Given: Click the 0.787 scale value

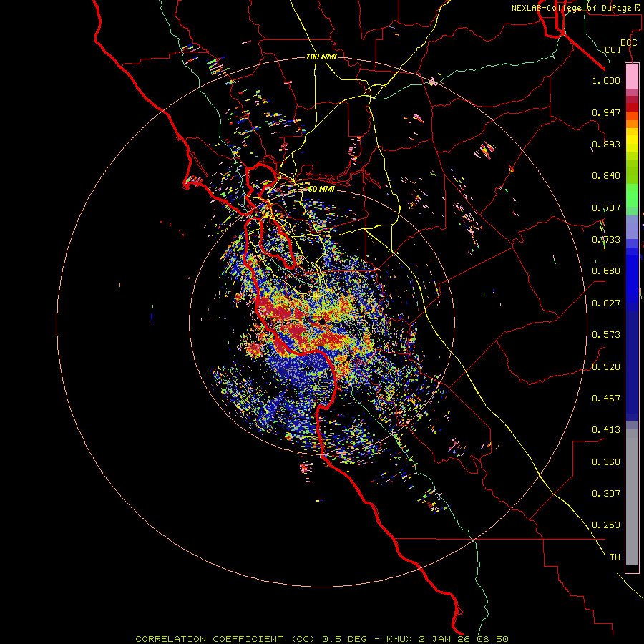Looking at the screenshot, I should [x=606, y=208].
